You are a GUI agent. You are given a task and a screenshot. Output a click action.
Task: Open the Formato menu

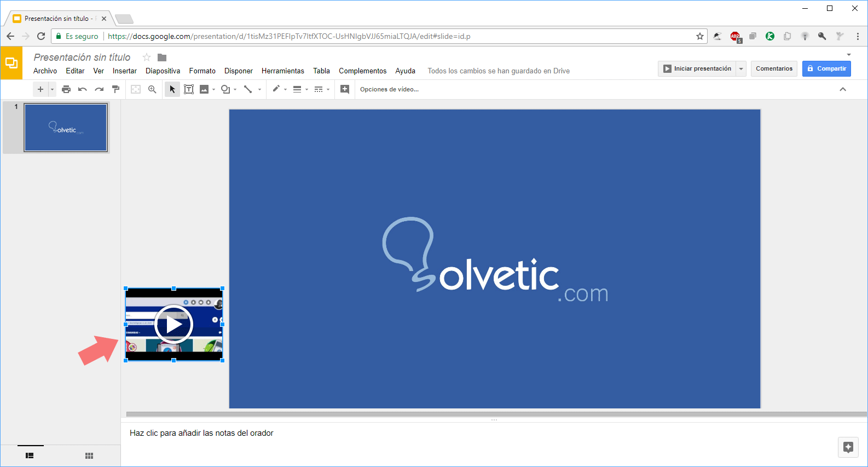click(x=202, y=71)
